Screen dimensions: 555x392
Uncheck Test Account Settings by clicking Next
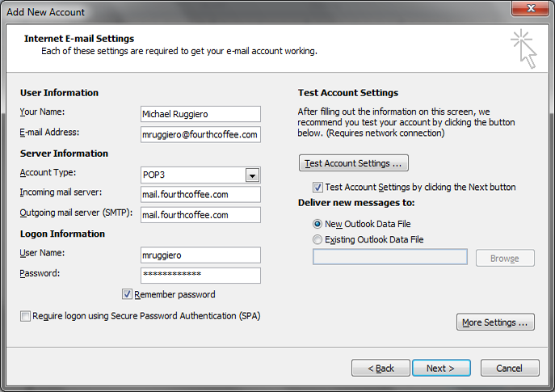pos(317,187)
